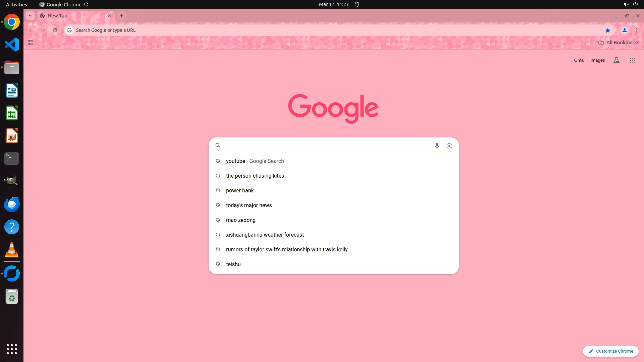
Task: Open Google Lens image search
Action: coord(449,145)
